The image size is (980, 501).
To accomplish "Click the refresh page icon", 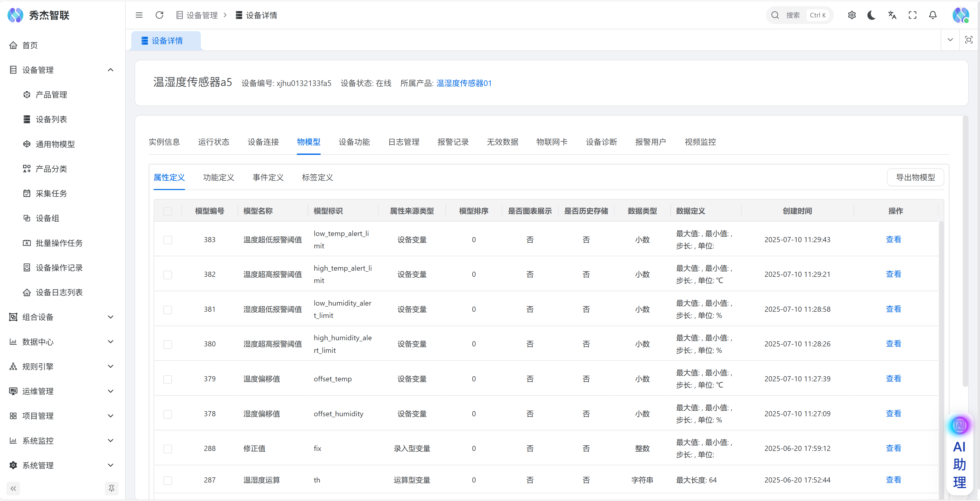I will 160,15.
